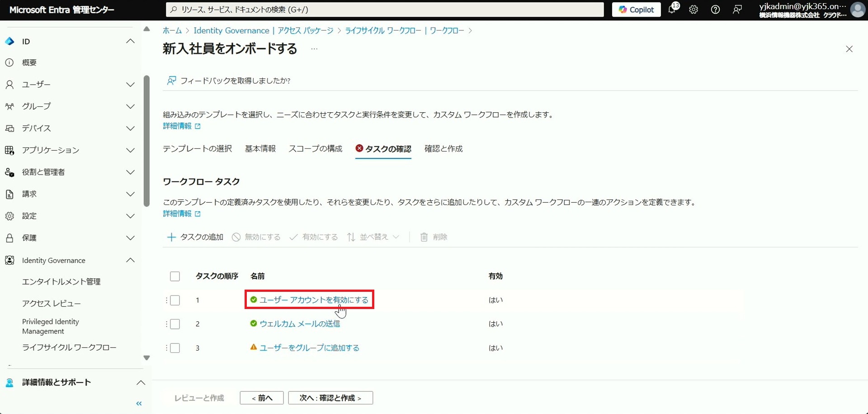Click the 設定 gear icon in sidebar
The width and height of the screenshot is (868, 414).
pos(9,216)
